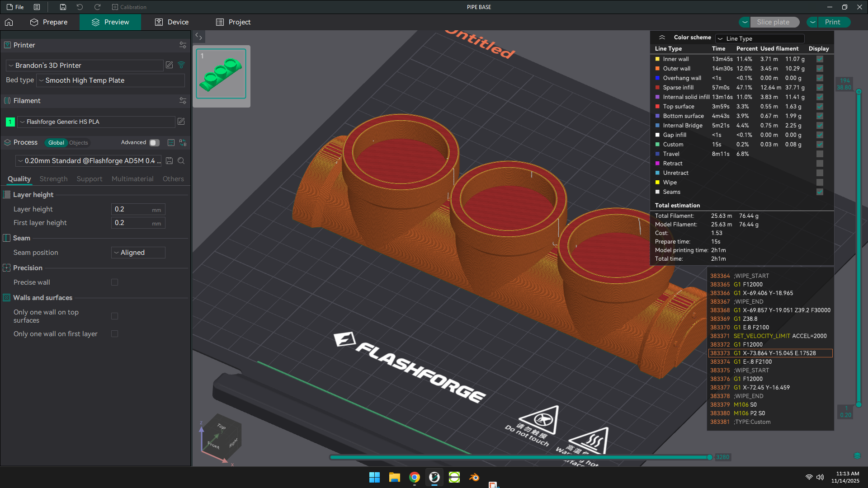Viewport: 868px width, 488px height.
Task: Click the vertical layer slider top handle
Action: tap(859, 92)
